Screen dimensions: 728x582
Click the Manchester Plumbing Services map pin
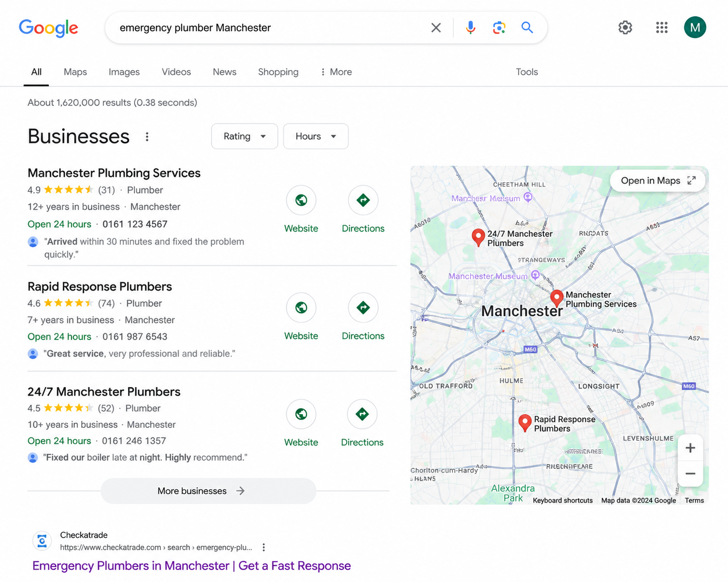(x=557, y=298)
